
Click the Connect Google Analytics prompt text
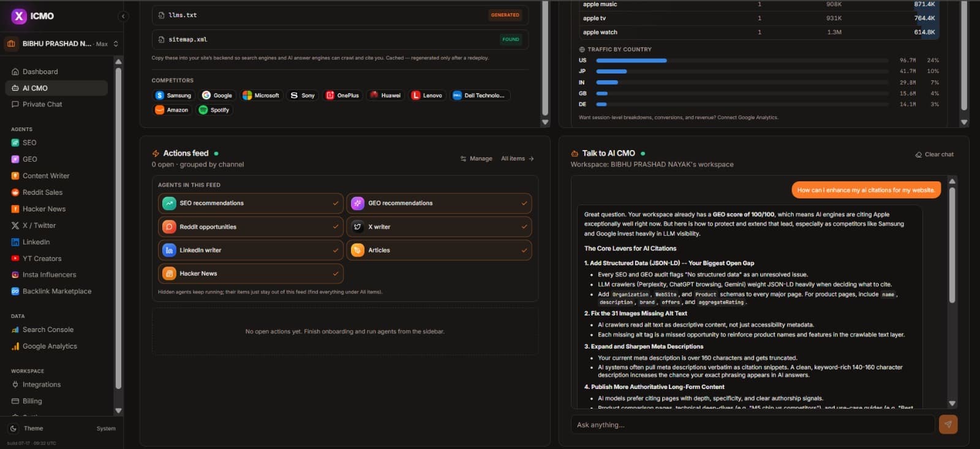coord(679,118)
